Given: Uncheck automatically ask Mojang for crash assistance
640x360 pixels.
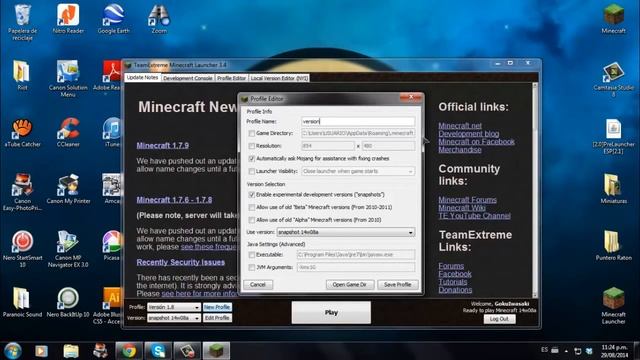Looking at the screenshot, I should 252,159.
